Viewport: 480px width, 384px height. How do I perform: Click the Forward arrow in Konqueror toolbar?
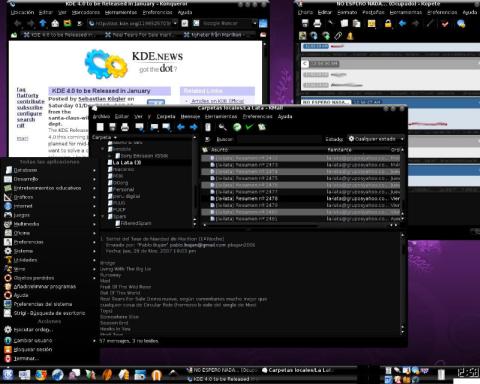(x=30, y=23)
